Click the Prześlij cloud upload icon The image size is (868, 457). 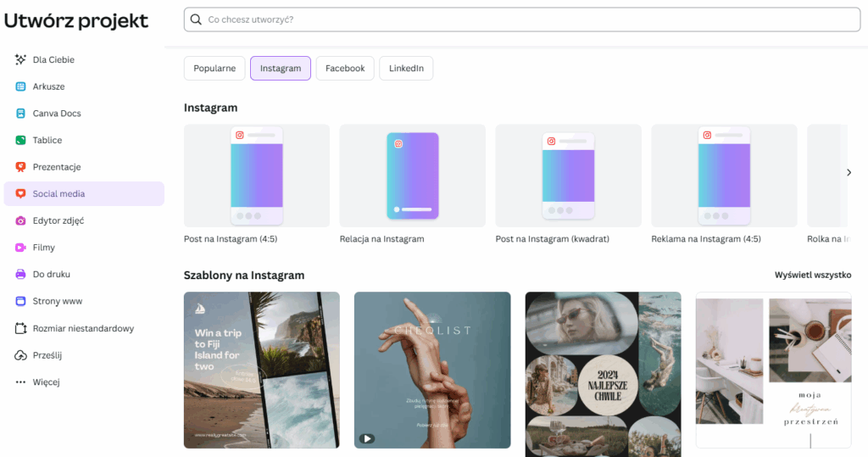(20, 355)
